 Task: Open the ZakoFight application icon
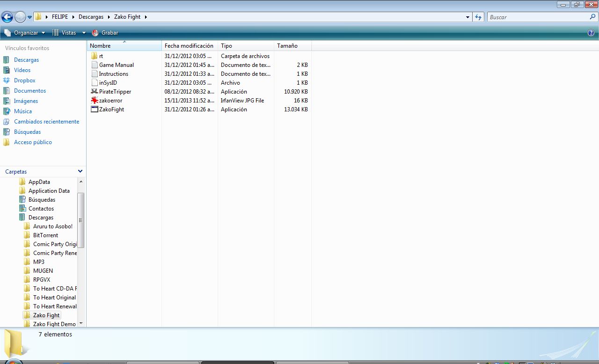pos(95,109)
